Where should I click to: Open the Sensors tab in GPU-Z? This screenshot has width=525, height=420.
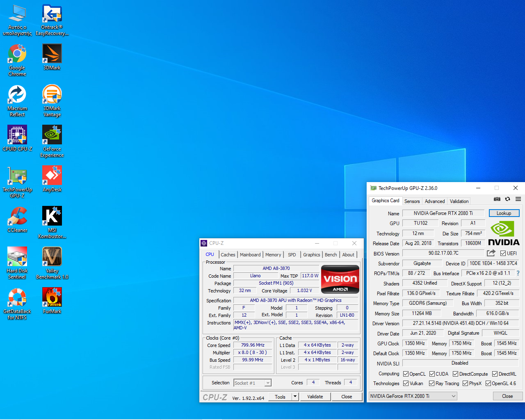point(412,201)
